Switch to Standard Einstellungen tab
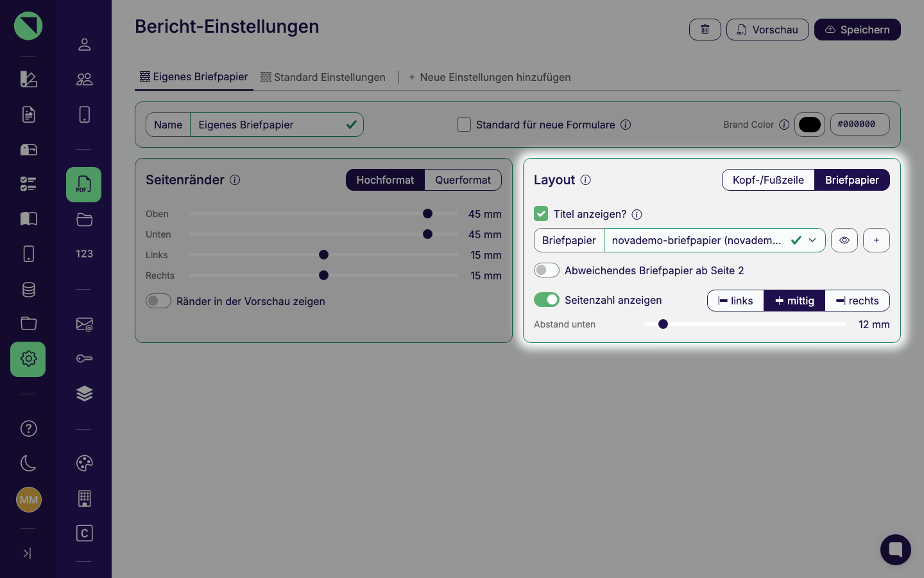Image resolution: width=924 pixels, height=578 pixels. pyautogui.click(x=323, y=77)
